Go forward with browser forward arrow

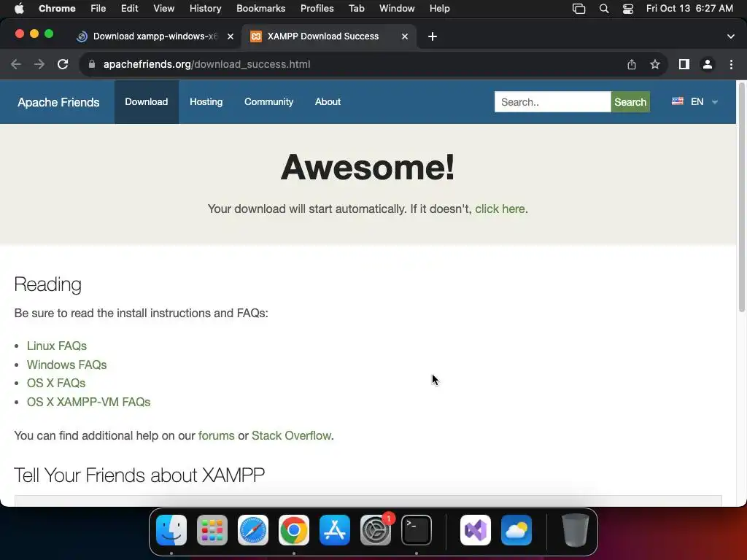coord(39,64)
